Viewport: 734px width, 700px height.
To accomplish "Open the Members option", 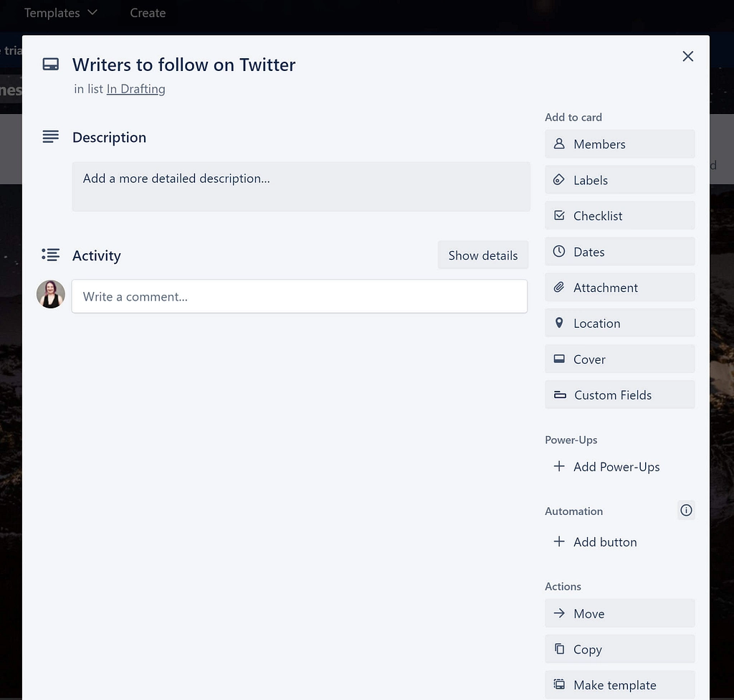I will (x=619, y=144).
